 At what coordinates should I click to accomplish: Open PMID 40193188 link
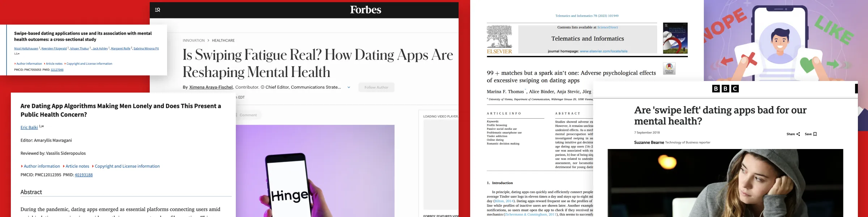click(84, 175)
